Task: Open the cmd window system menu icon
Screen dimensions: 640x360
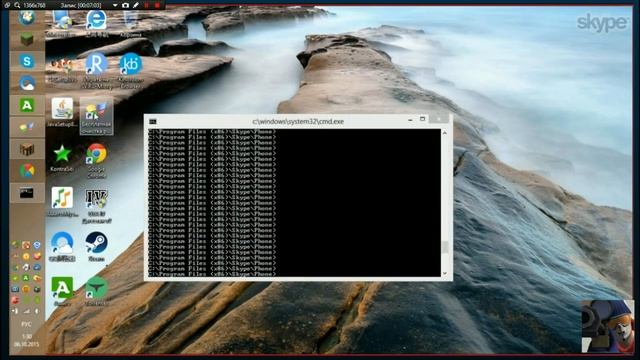Action: tap(153, 121)
